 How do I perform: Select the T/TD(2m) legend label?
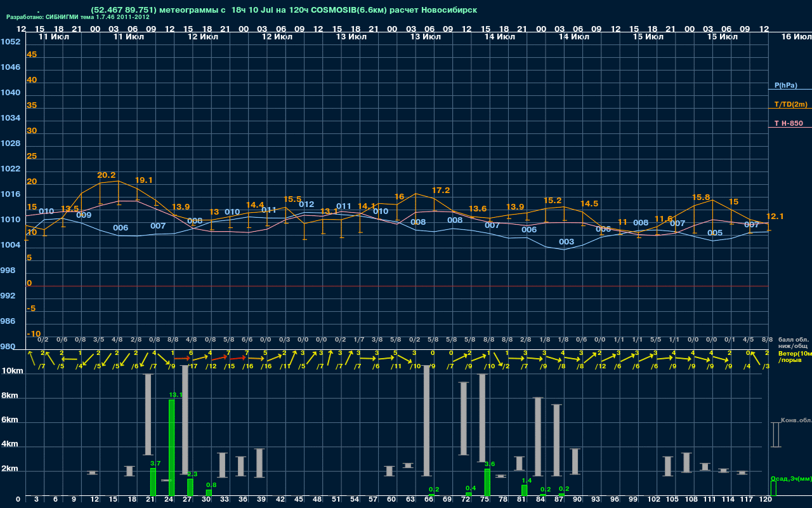point(790,104)
